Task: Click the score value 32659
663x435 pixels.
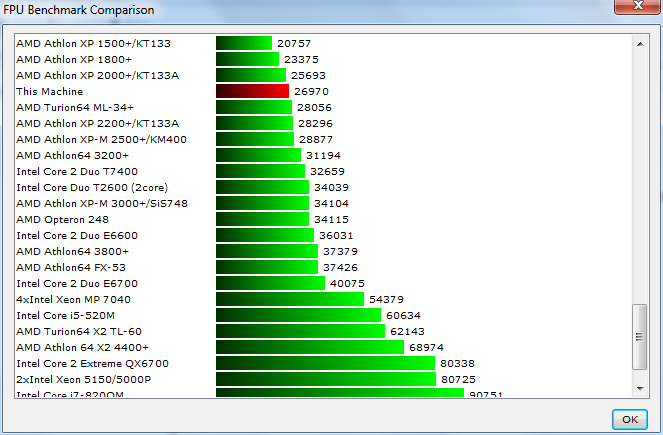Action: (x=327, y=172)
